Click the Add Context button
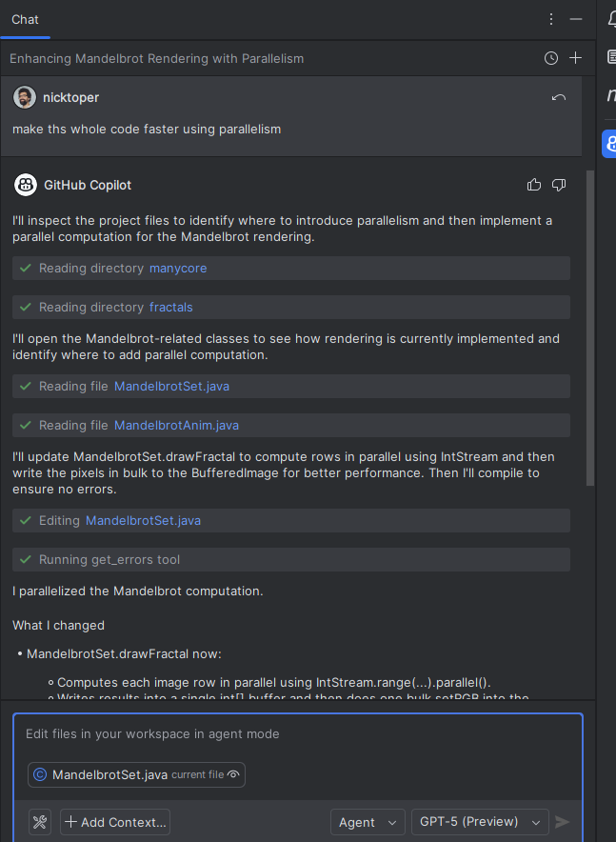Image resolution: width=616 pixels, height=842 pixels. pyautogui.click(x=114, y=821)
